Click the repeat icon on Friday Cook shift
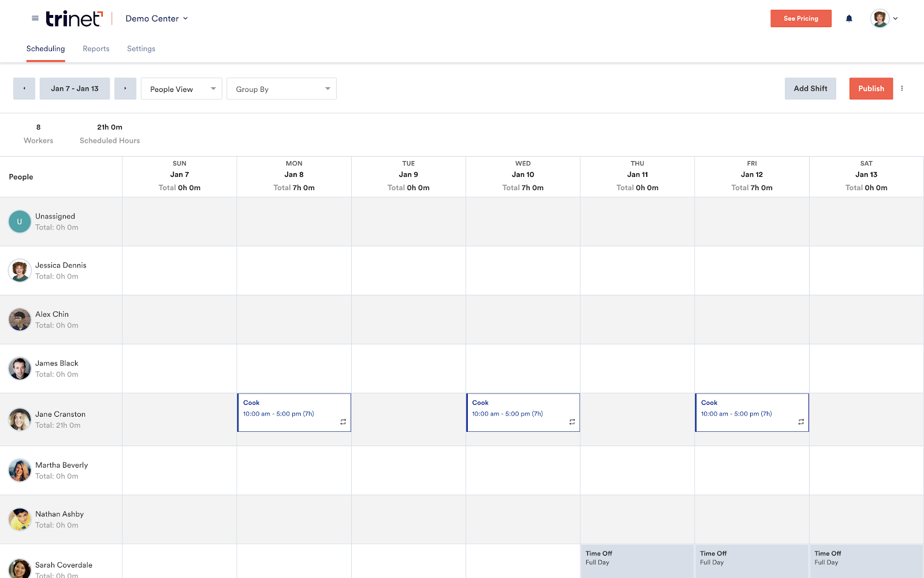 click(x=801, y=422)
